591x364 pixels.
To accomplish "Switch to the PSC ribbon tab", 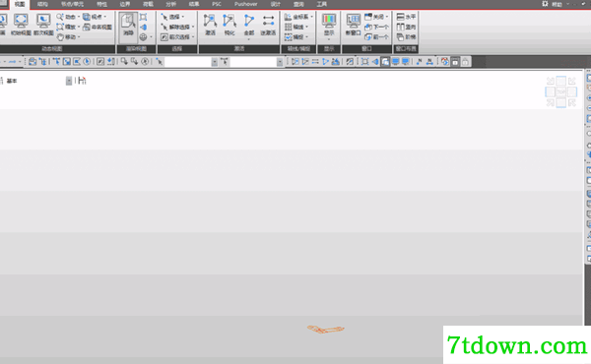I will (217, 4).
